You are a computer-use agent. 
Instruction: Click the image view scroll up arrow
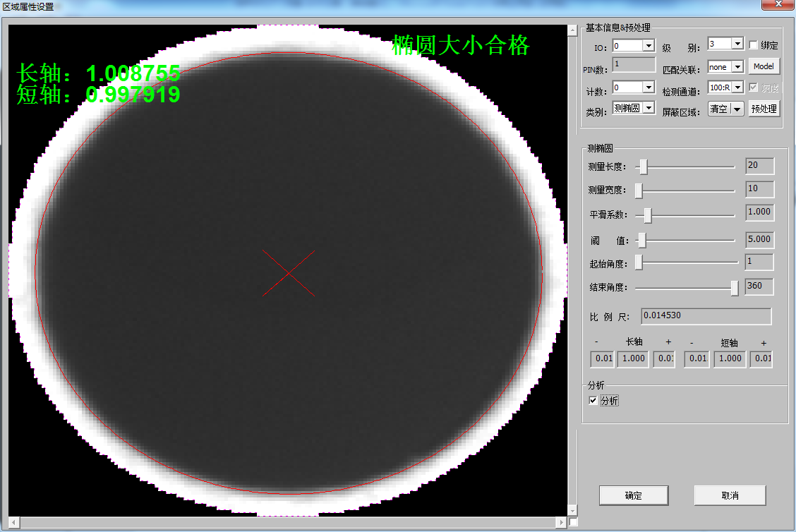[572, 30]
